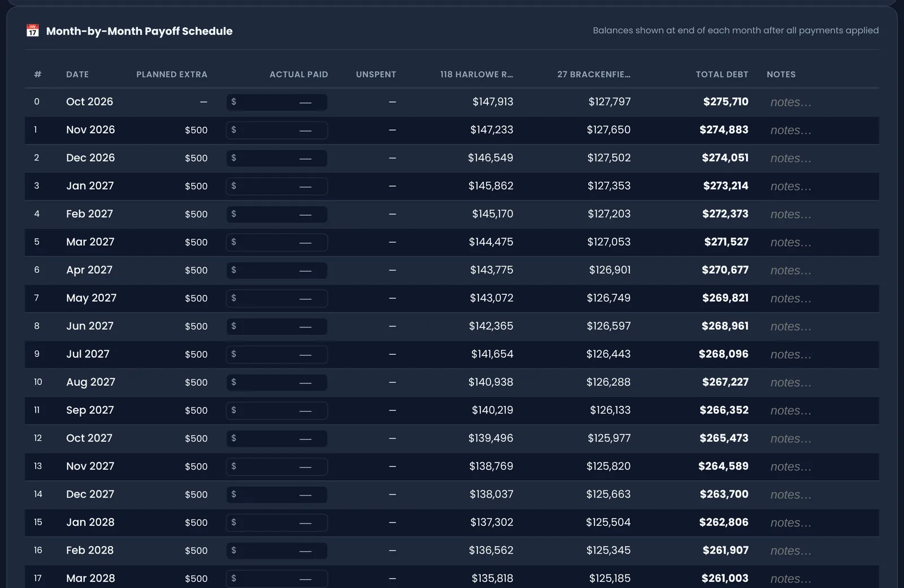The width and height of the screenshot is (904, 588).
Task: Select the Feb 2028 date cell
Action: (x=90, y=550)
